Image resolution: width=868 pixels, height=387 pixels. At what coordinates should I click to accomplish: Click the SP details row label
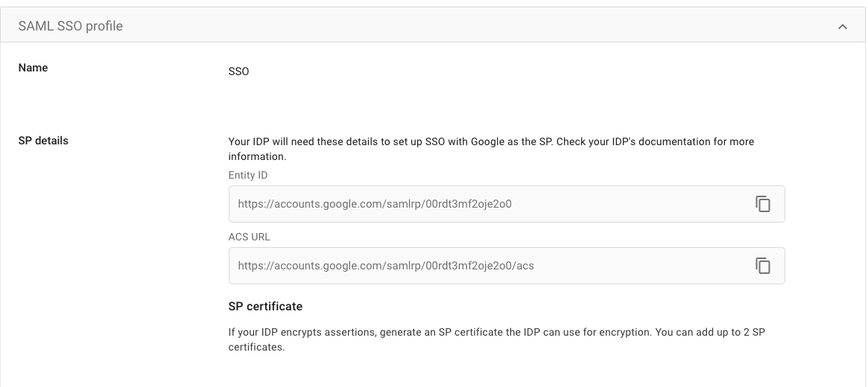[x=43, y=141]
